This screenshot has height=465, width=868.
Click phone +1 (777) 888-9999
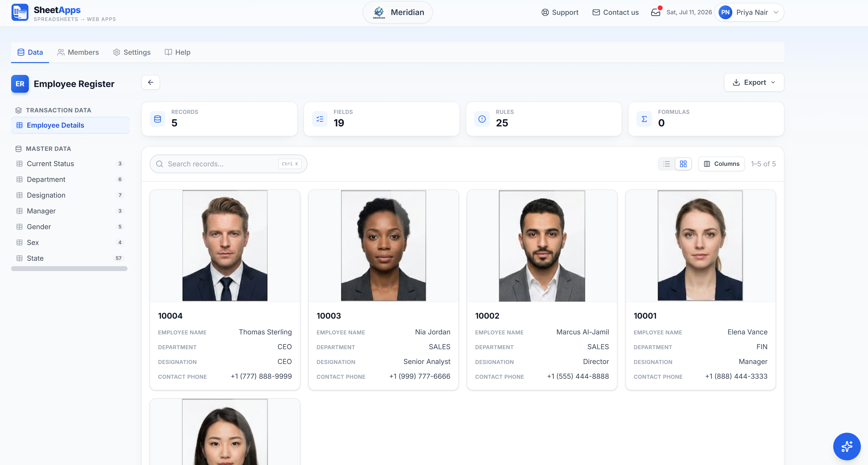[x=261, y=377]
